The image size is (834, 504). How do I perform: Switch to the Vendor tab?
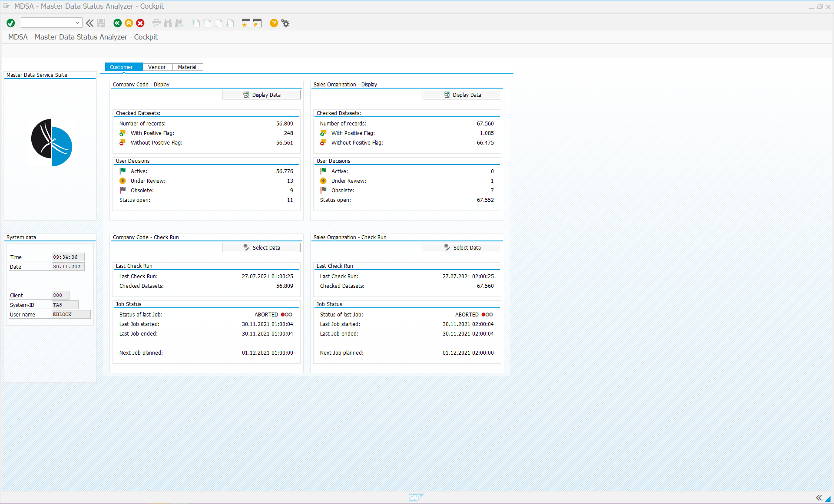(x=157, y=67)
